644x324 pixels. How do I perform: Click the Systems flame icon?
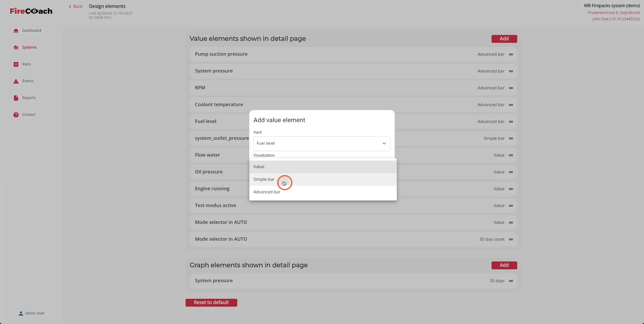(x=16, y=48)
